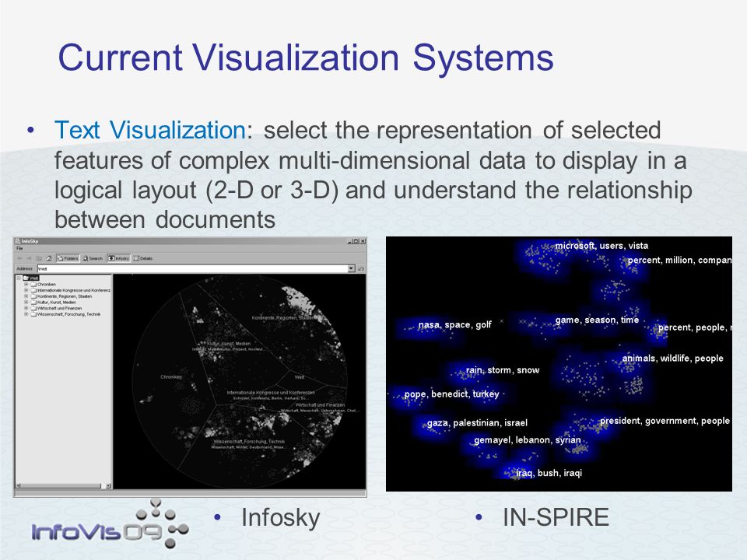This screenshot has width=747, height=560.
Task: Select Kontinente, Regionen, Staaten in tree
Action: (65, 296)
